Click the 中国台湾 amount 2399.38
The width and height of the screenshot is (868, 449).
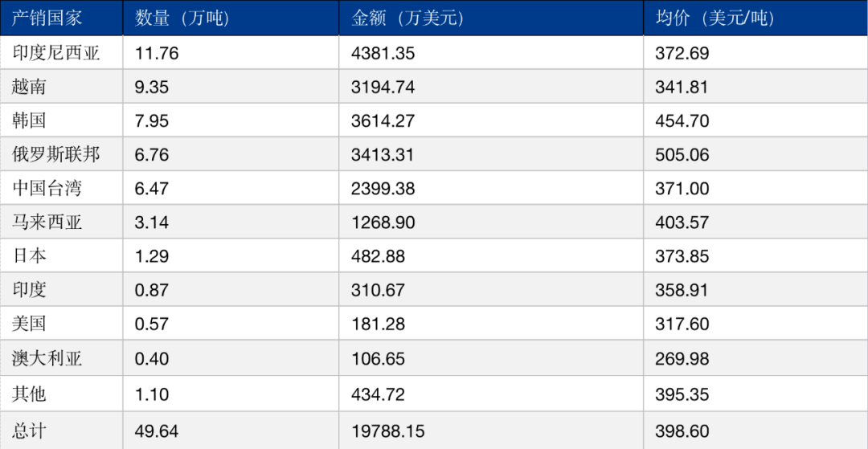point(383,189)
